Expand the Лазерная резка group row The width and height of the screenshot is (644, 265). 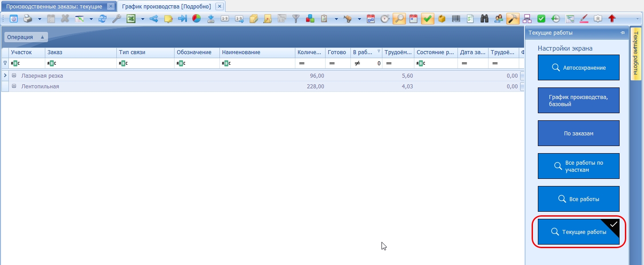click(x=14, y=76)
